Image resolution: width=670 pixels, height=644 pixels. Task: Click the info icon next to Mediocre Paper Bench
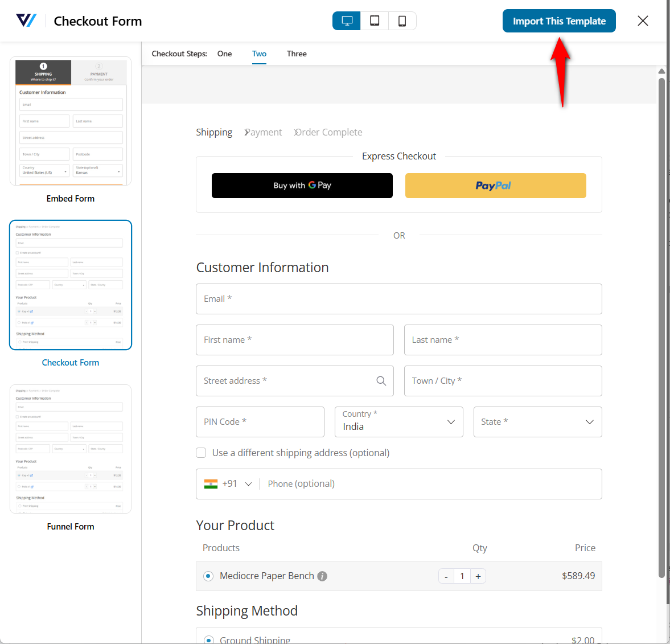(x=322, y=576)
